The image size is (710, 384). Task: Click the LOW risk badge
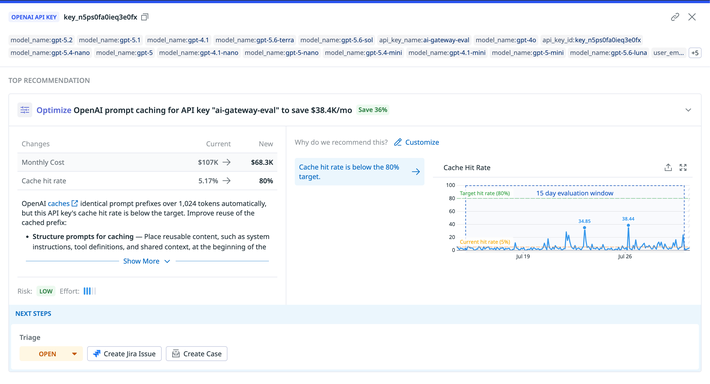[46, 291]
